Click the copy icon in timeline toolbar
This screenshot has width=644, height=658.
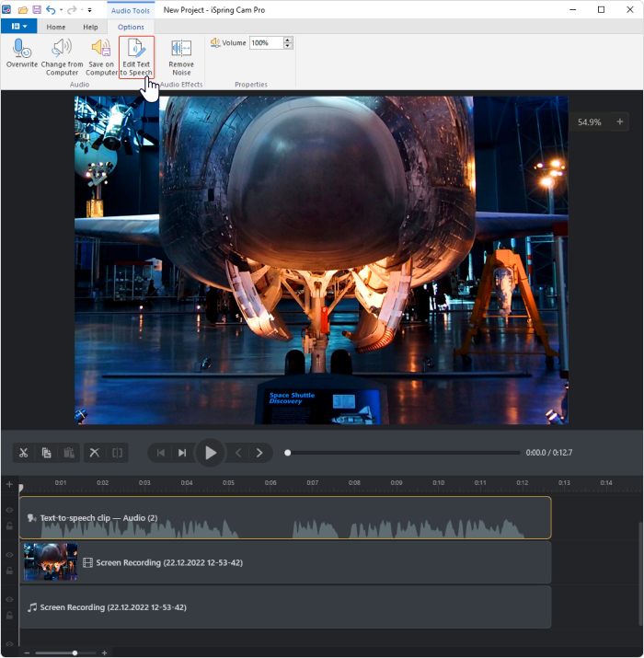[46, 453]
